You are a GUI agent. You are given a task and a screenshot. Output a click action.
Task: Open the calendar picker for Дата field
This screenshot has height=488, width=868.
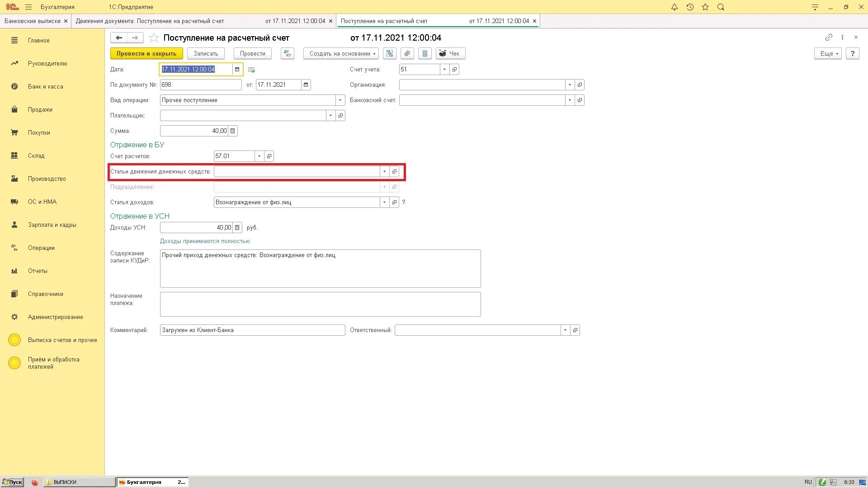pyautogui.click(x=237, y=69)
